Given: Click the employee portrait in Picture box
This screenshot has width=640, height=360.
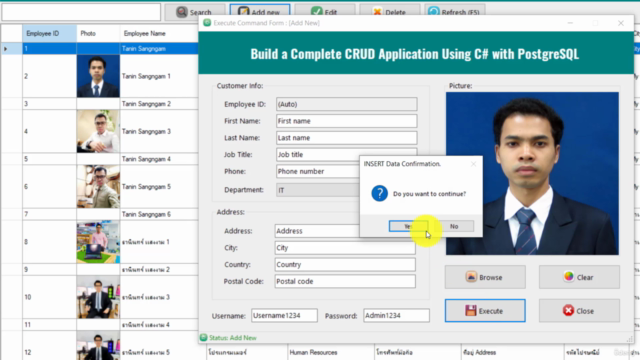Looking at the screenshot, I should tap(532, 173).
